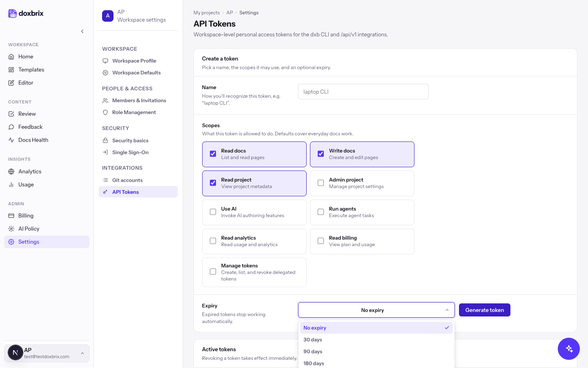Expand the account switcher chevron
This screenshot has height=368, width=588.
[x=82, y=353]
